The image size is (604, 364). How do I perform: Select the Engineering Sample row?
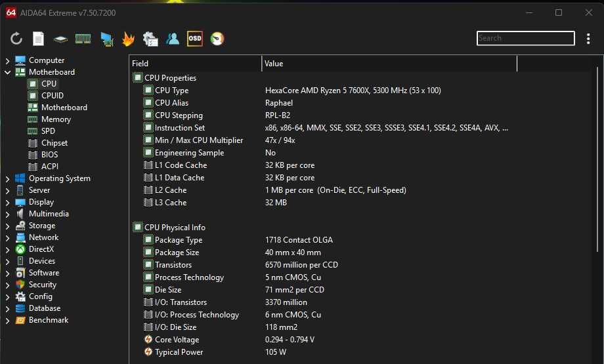[330, 153]
